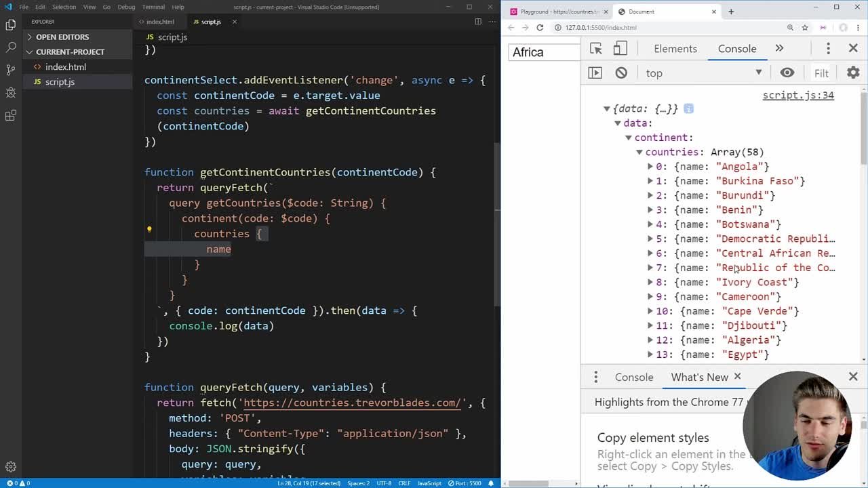The height and width of the screenshot is (488, 868).
Task: Collapse the countries Array(58) node
Action: pos(639,152)
